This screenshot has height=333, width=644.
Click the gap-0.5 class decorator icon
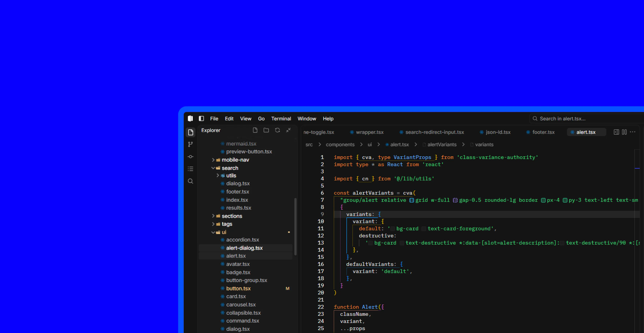[x=455, y=200]
